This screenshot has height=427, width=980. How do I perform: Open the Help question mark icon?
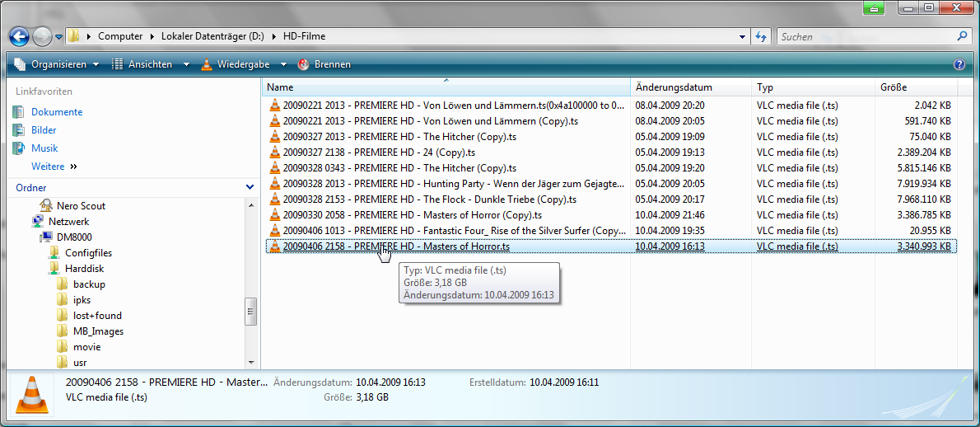[x=960, y=64]
